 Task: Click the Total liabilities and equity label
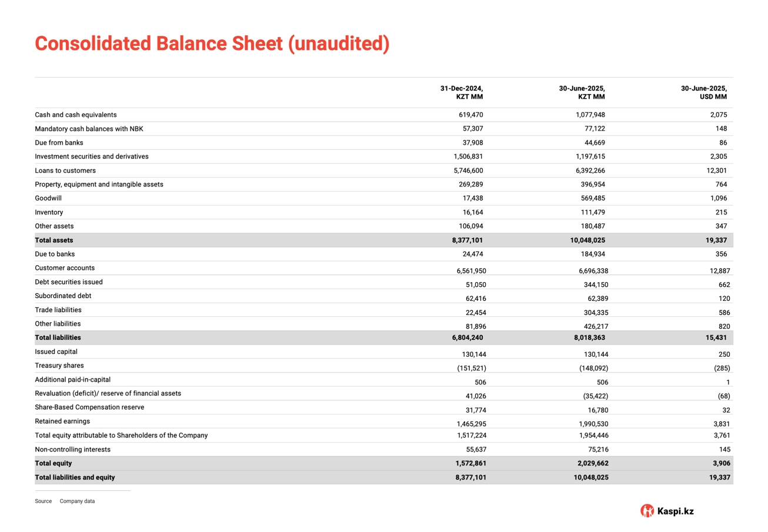(x=75, y=477)
